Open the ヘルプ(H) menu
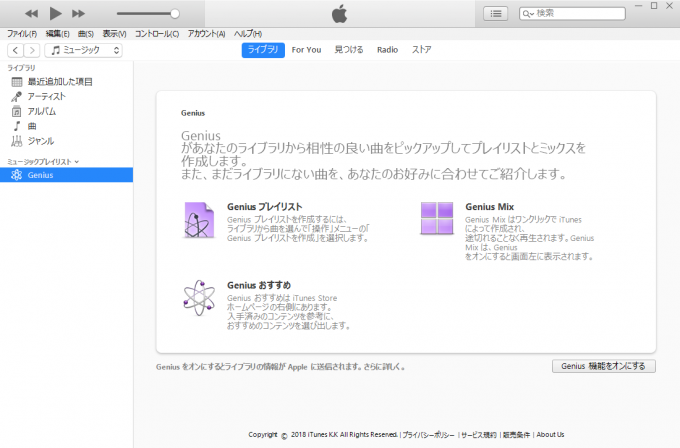The width and height of the screenshot is (680, 448). 248,34
